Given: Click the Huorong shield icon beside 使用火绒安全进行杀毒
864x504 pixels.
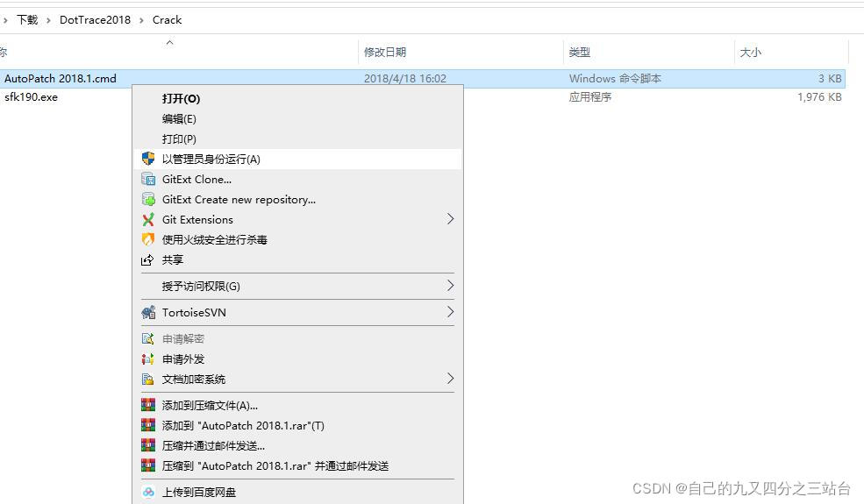Looking at the screenshot, I should 147,239.
